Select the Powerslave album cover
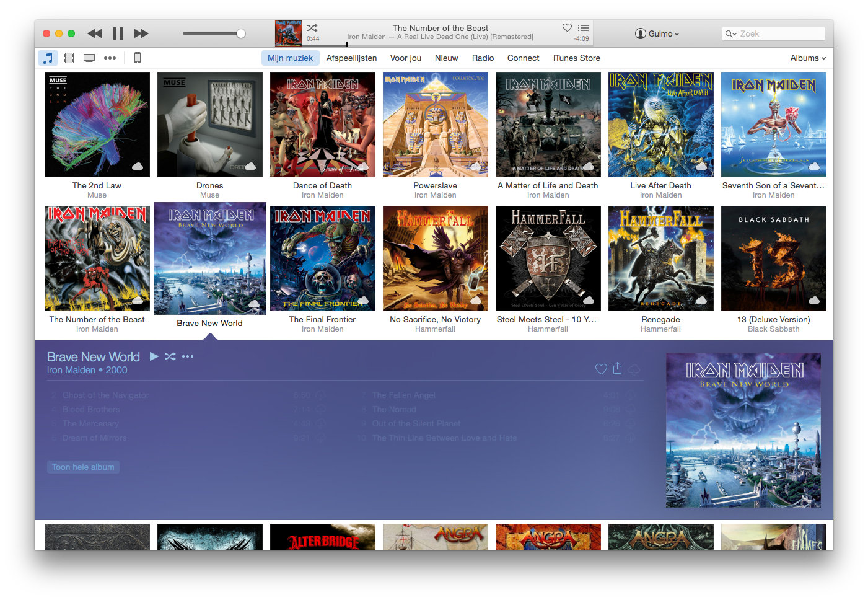Screen dimensions: 868x600 click(x=436, y=125)
